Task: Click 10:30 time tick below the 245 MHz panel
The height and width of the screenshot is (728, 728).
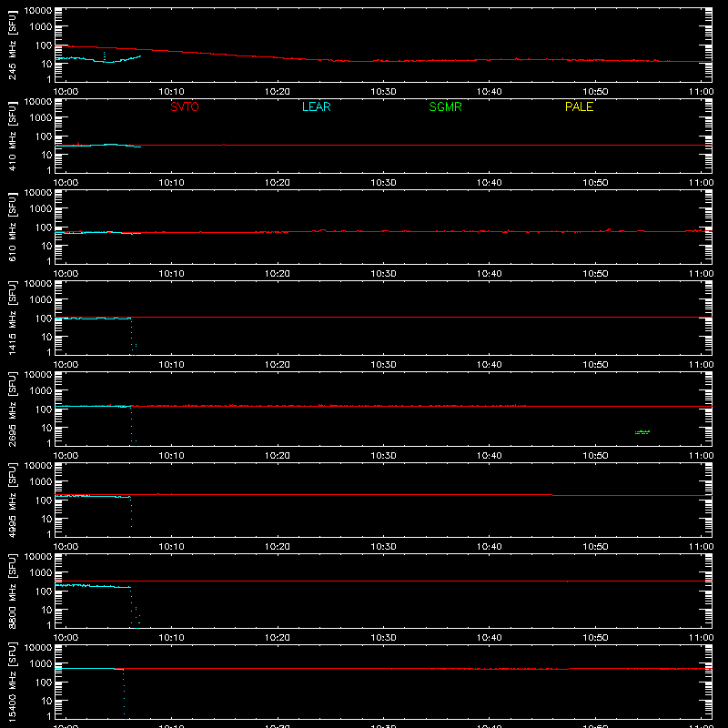Action: [x=383, y=92]
